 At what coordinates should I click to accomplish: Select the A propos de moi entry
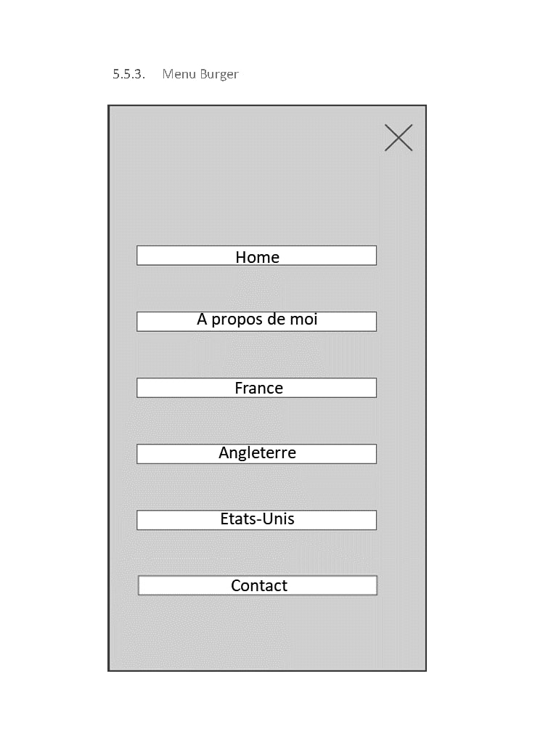tap(256, 321)
